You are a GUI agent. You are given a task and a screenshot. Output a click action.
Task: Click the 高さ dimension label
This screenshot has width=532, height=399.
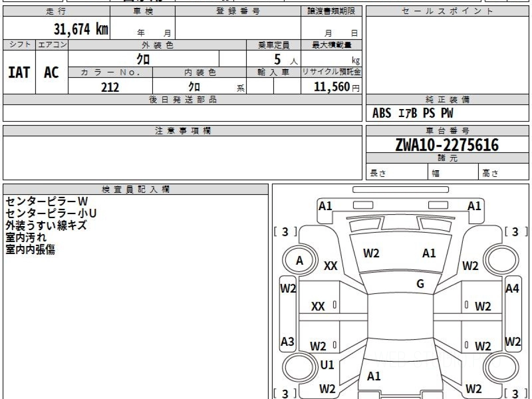(490, 174)
